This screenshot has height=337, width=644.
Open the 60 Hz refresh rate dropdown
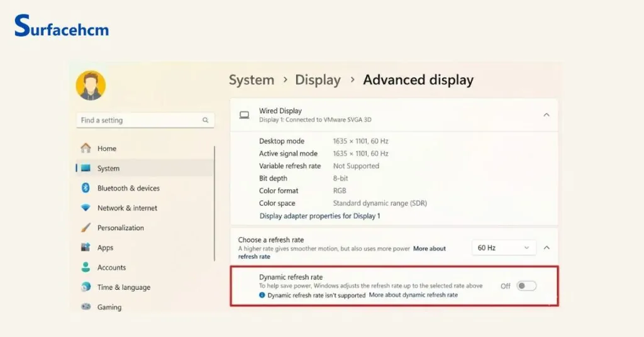(x=504, y=248)
